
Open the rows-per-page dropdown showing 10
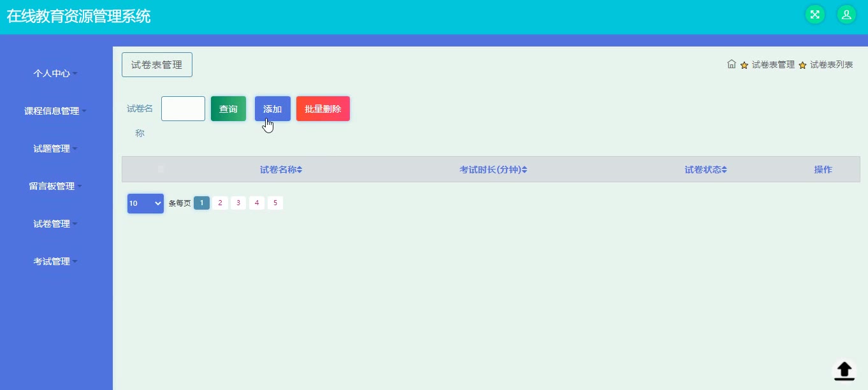click(x=145, y=203)
